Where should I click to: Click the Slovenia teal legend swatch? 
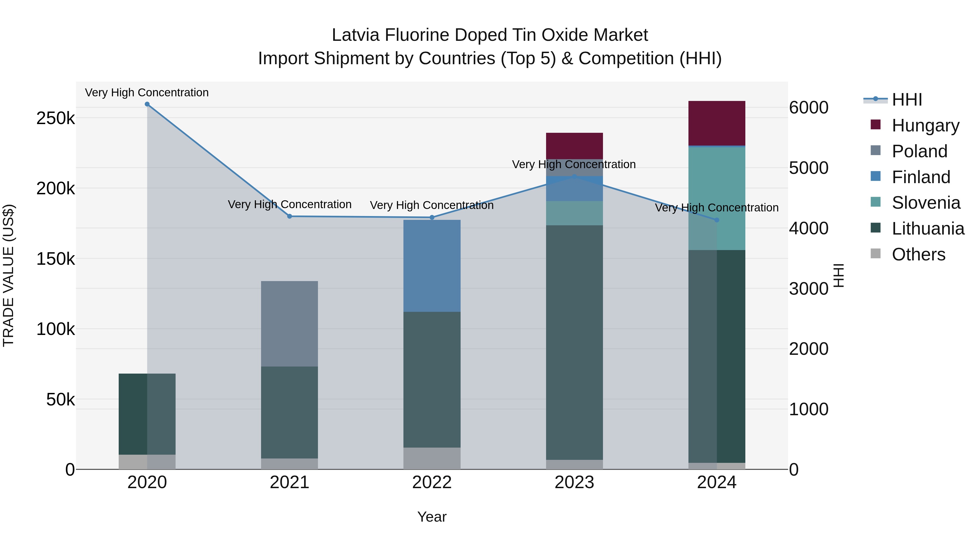pos(875,202)
